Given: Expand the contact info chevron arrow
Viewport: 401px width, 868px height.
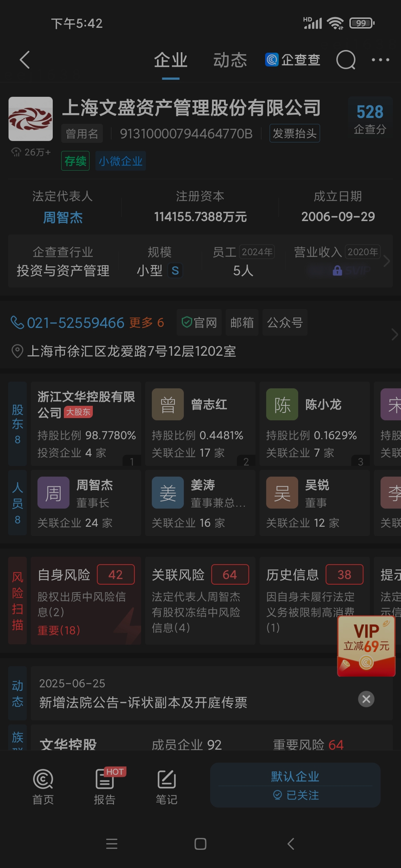Looking at the screenshot, I should (394, 335).
